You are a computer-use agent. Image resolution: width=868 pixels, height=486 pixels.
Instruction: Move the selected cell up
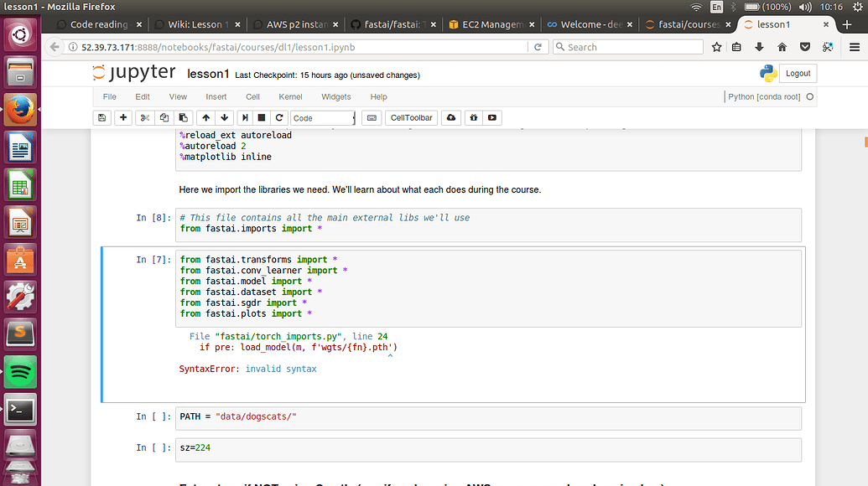[205, 118]
